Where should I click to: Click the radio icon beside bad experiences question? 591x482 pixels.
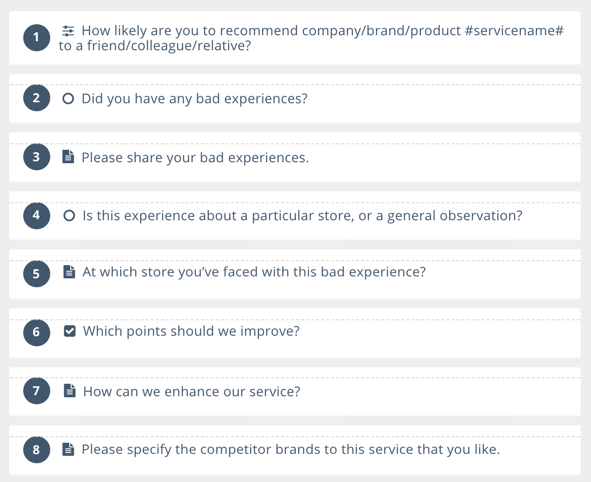point(68,99)
